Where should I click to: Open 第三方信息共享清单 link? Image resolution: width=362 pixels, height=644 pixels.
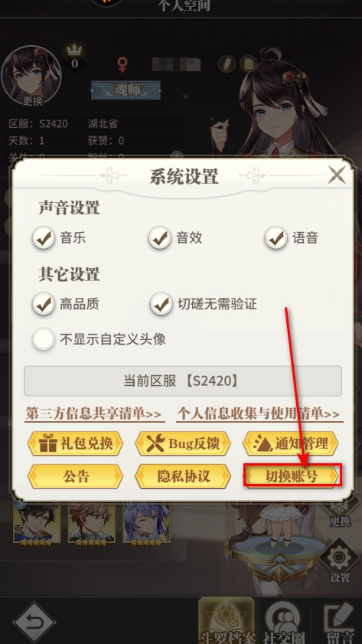point(94,414)
